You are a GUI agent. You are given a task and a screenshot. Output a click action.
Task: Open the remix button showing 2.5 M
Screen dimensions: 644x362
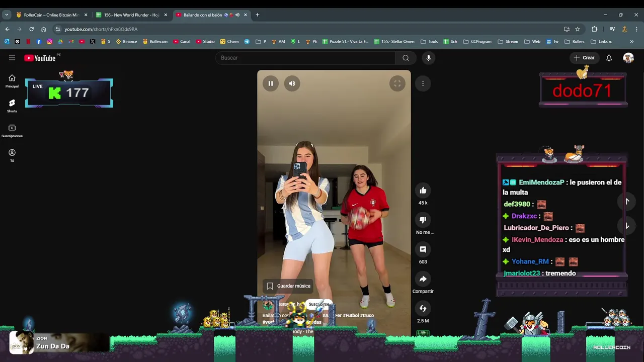[423, 308]
